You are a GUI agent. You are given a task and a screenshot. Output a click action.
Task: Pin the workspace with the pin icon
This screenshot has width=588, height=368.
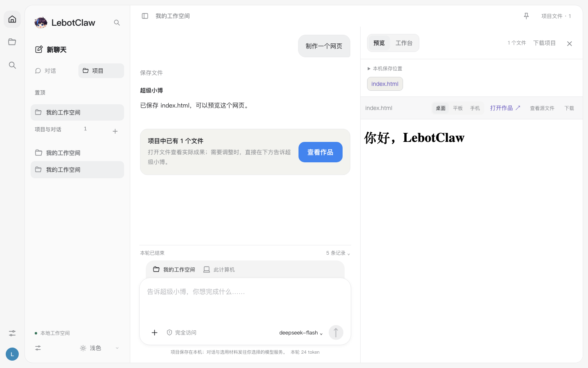[x=526, y=16]
